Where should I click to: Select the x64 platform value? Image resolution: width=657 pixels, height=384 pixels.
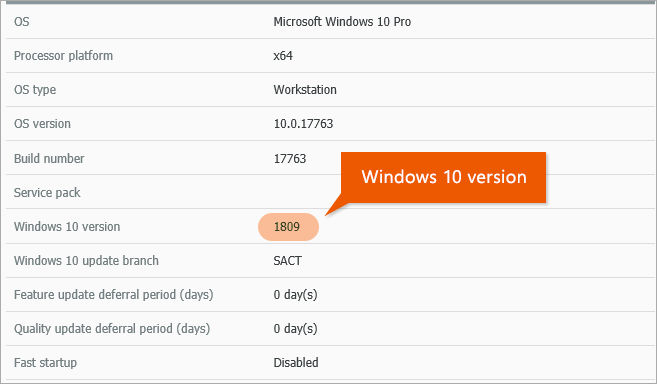click(283, 56)
